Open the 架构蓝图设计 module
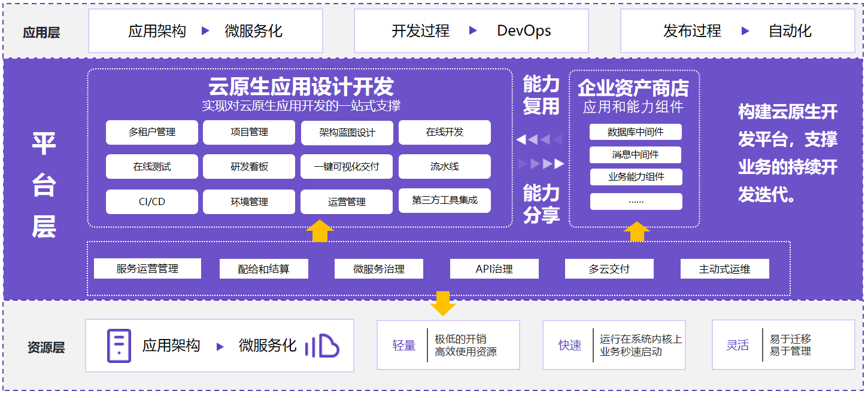Screen dimensions: 868x397 pos(347,132)
